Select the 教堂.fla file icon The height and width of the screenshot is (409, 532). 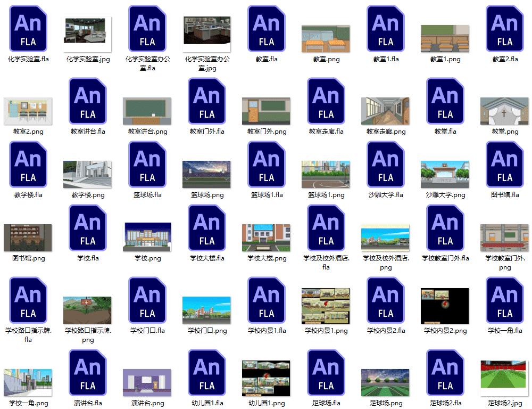(445, 101)
